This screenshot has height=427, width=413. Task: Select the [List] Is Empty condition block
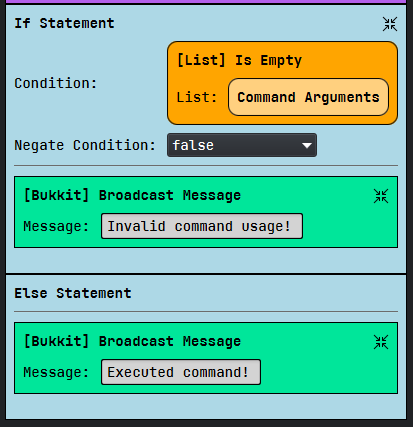point(282,83)
